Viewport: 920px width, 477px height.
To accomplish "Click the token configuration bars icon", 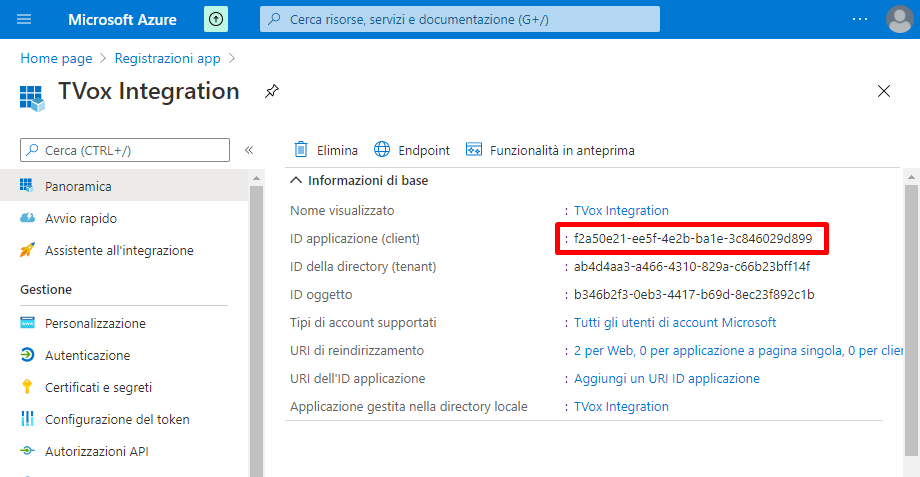I will (x=27, y=418).
